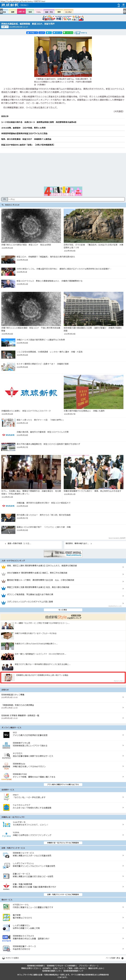Select the くらし navigation tab
Image resolution: width=126 pixels, height=980 pixels.
39,12
